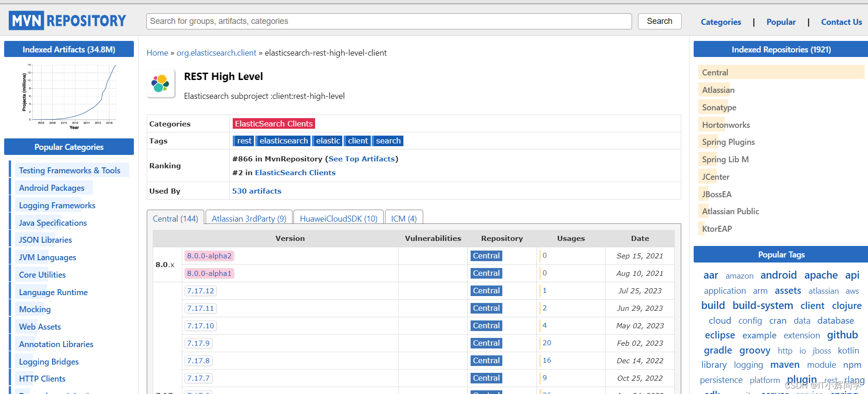Screen dimensions: 868x394
Task: Switch to the HuaweiCloudSDK (10) tab
Action: [x=339, y=218]
